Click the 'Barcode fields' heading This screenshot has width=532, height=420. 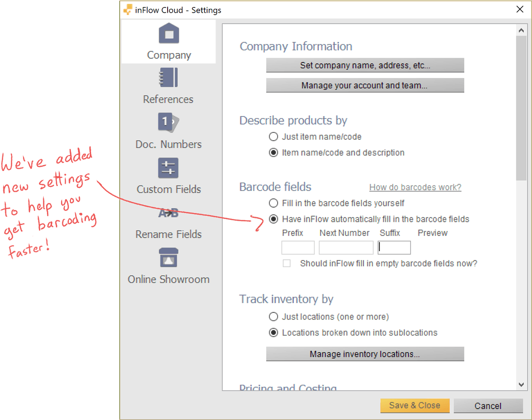pyautogui.click(x=275, y=187)
